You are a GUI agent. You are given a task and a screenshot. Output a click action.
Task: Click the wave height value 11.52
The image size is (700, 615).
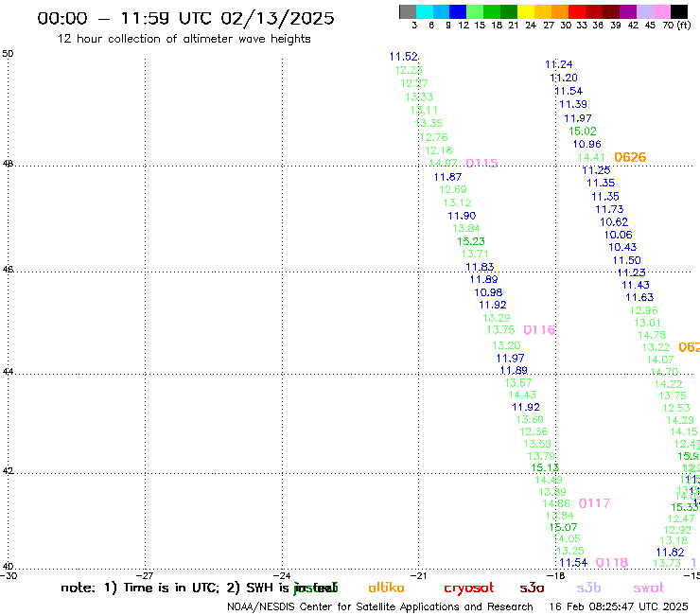404,57
